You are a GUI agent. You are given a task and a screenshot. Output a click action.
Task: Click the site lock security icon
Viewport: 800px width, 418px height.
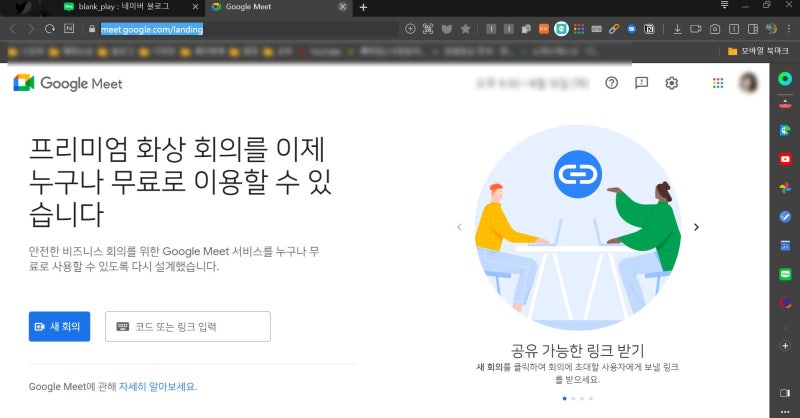(92, 29)
